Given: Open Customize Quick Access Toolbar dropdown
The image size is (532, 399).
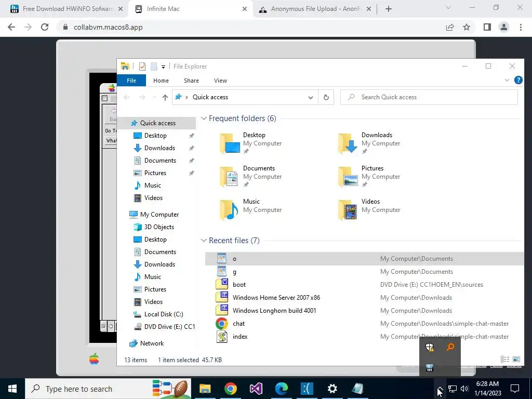Looking at the screenshot, I should click(163, 67).
